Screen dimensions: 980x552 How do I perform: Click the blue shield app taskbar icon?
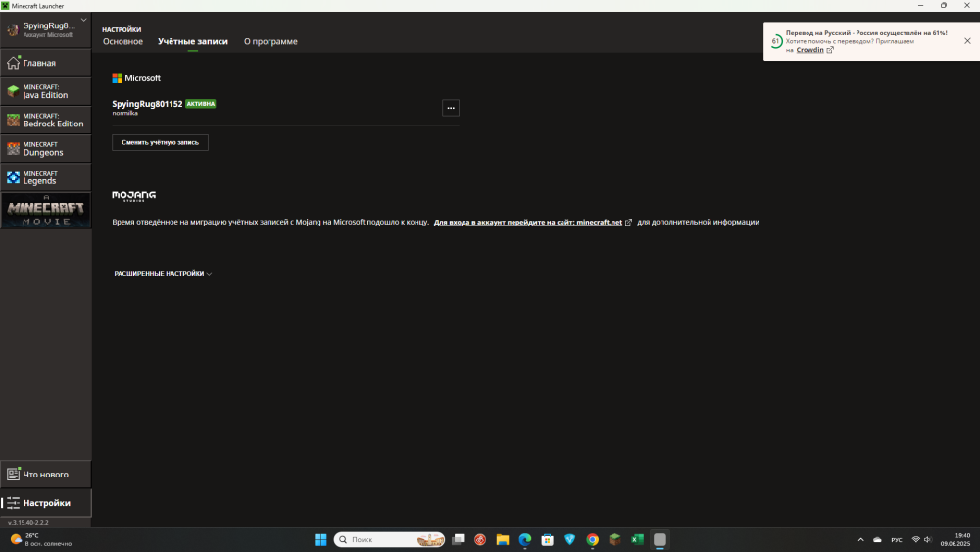click(570, 540)
